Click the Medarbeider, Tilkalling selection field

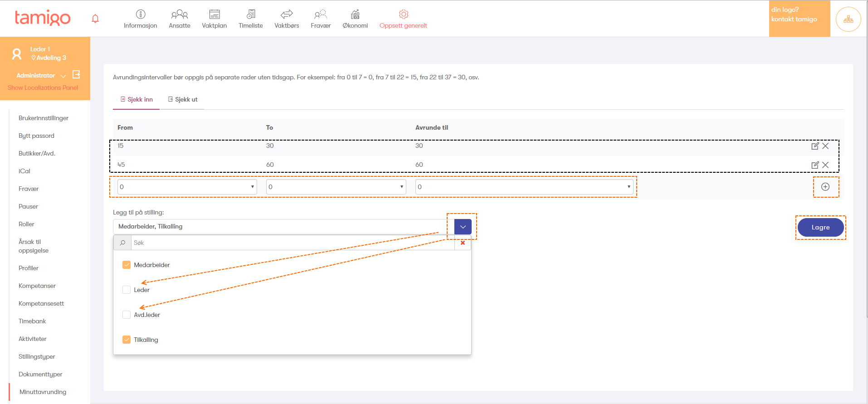(283, 227)
